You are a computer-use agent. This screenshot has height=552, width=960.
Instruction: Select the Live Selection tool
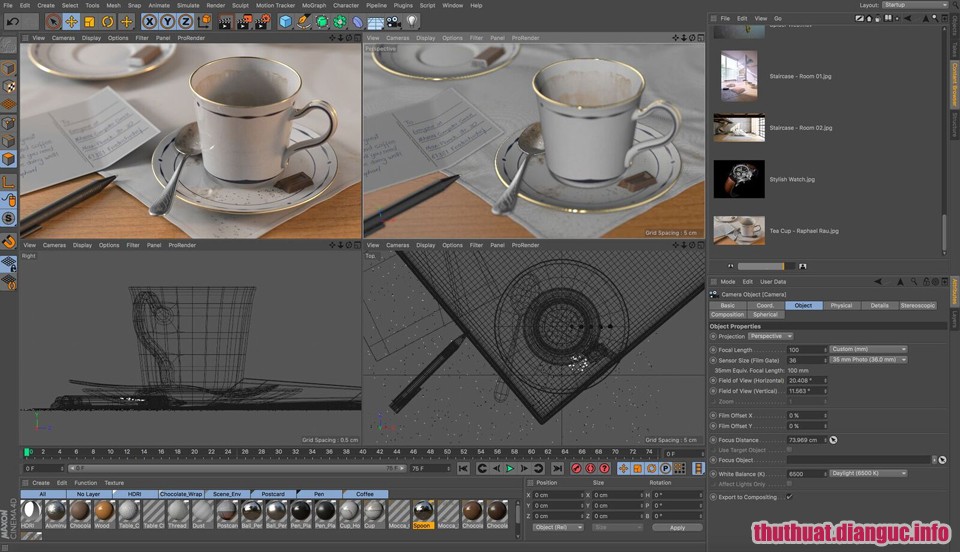pos(53,22)
